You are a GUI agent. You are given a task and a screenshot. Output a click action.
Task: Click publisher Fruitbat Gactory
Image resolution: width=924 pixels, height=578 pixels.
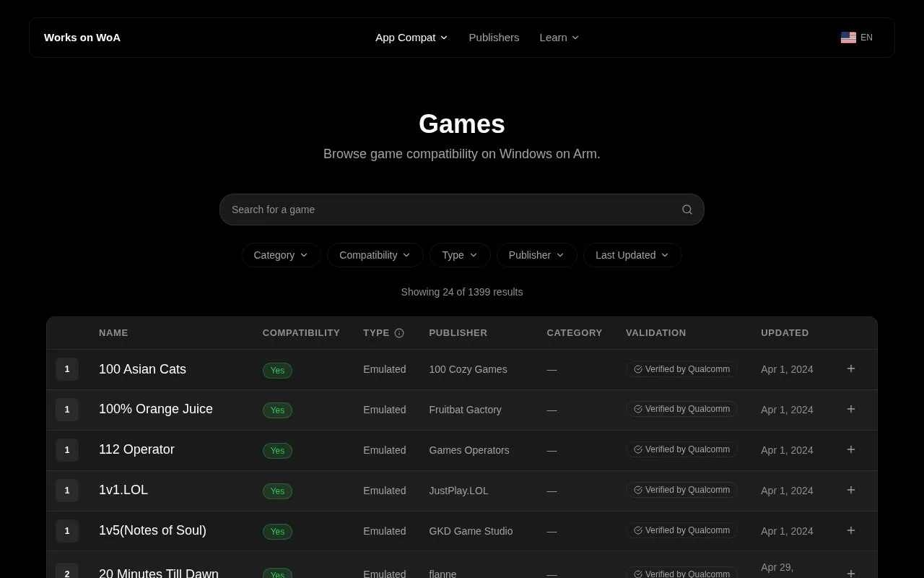[465, 410]
